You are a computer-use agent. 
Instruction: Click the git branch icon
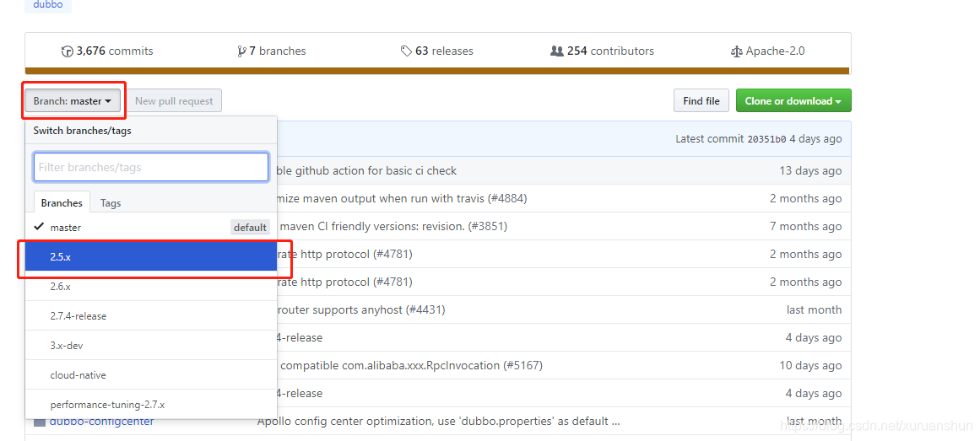[x=241, y=51]
